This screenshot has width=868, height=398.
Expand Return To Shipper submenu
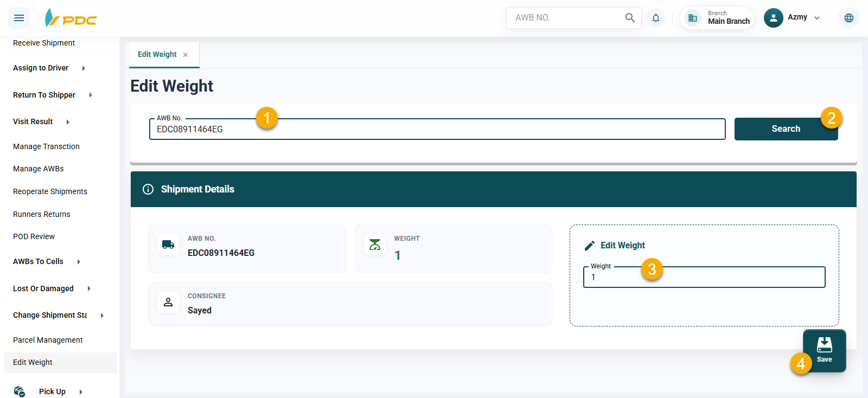(x=91, y=95)
